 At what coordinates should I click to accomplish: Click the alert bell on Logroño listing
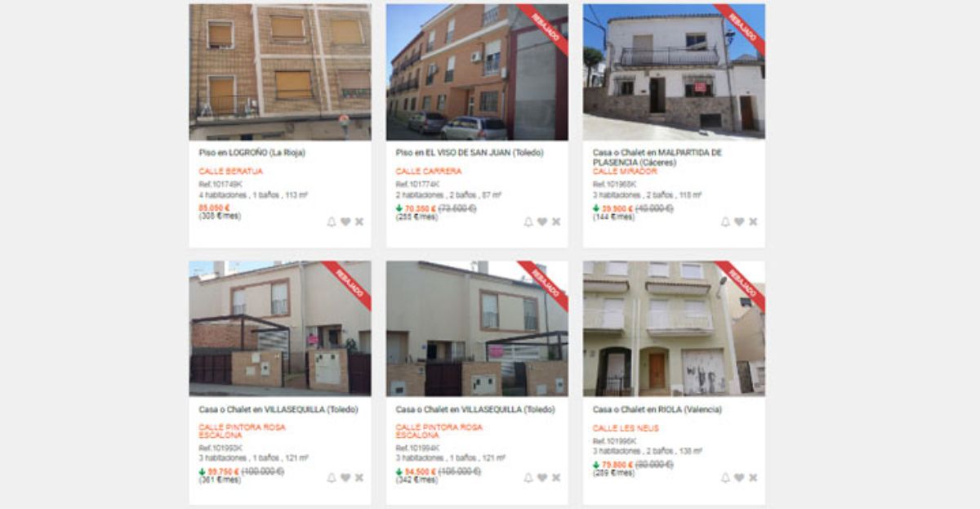(332, 221)
